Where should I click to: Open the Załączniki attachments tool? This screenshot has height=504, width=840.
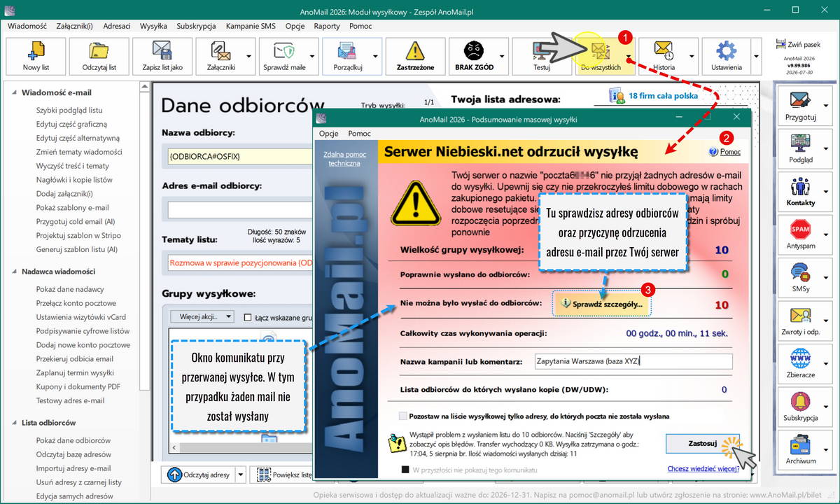coord(220,56)
